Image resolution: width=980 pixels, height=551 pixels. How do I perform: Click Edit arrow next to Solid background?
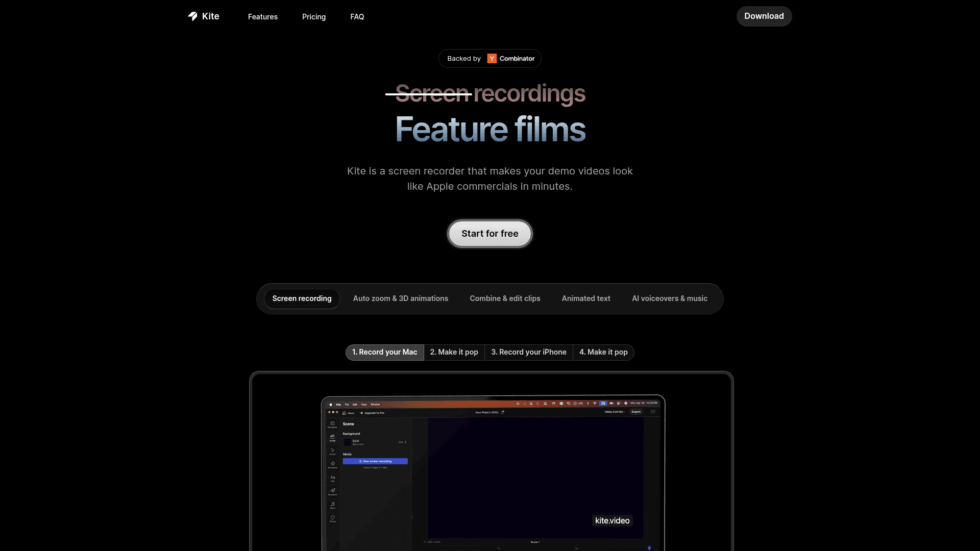click(x=402, y=442)
